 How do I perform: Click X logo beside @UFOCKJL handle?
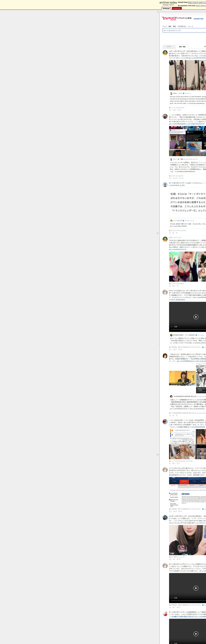[x=170, y=461]
